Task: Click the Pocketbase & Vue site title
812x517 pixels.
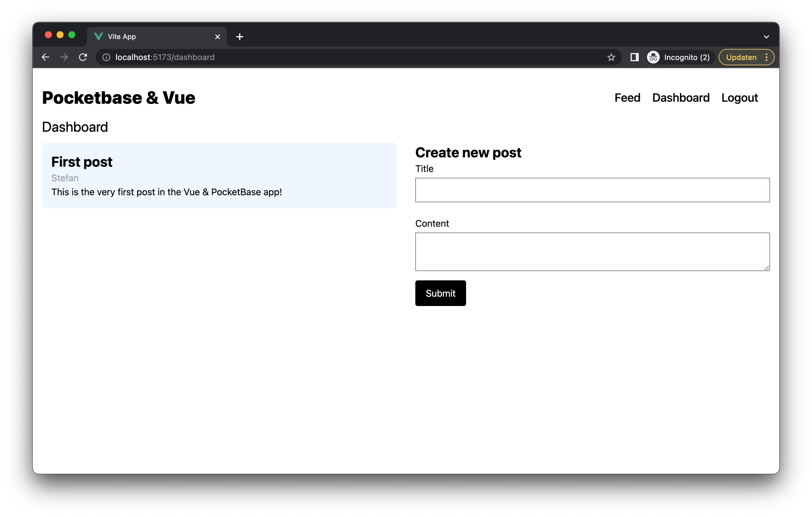Action: click(x=119, y=98)
